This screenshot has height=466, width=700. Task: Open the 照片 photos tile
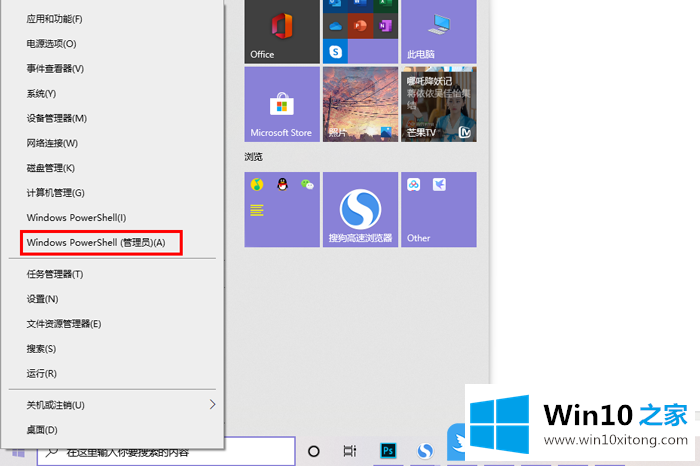pyautogui.click(x=360, y=104)
